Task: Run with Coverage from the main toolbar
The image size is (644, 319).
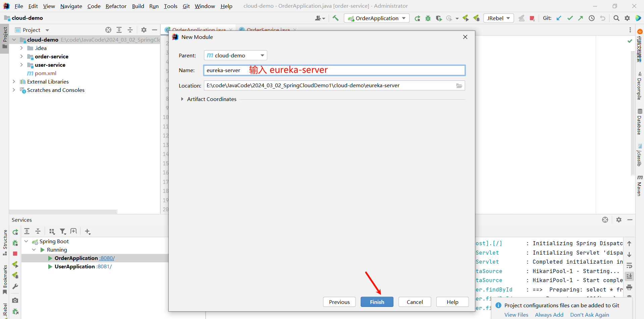Action: coord(439,18)
